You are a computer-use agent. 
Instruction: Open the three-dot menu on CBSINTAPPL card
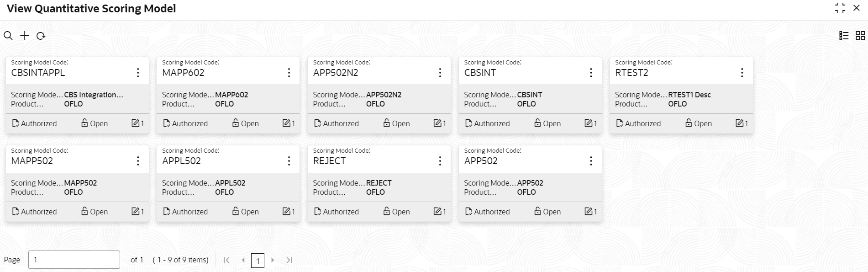click(138, 73)
